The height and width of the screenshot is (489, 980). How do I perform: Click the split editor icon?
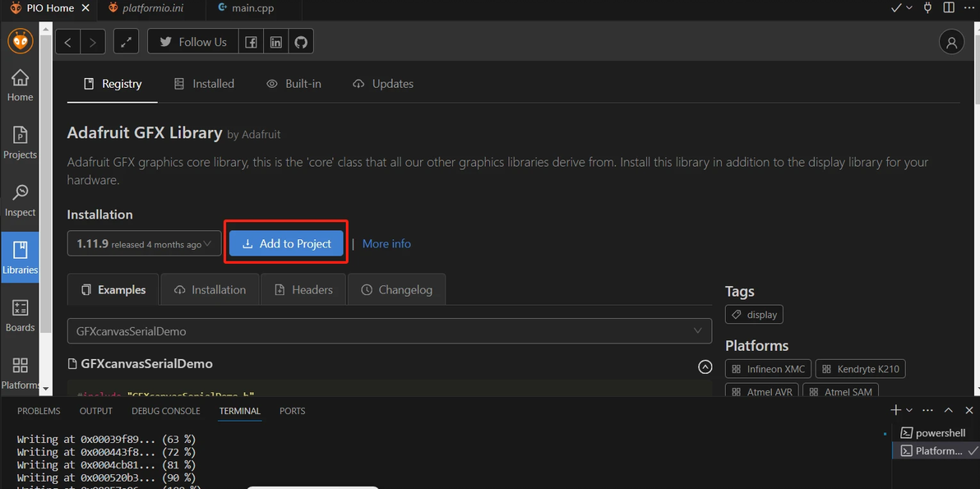(949, 8)
